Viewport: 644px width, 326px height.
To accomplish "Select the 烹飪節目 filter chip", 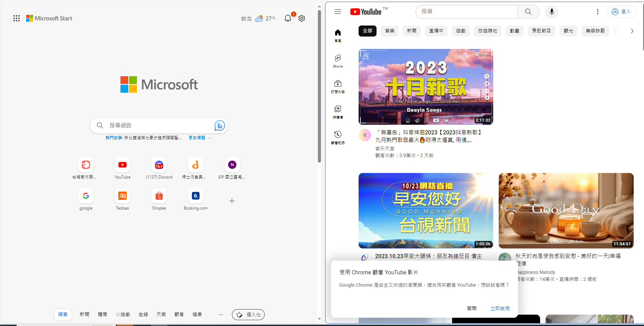I will 541,31.
